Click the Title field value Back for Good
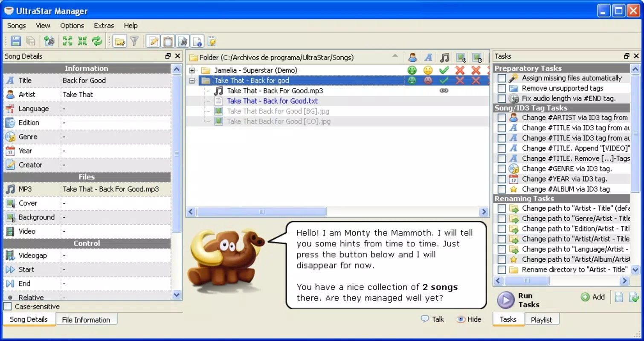This screenshot has height=341, width=644. click(x=84, y=80)
